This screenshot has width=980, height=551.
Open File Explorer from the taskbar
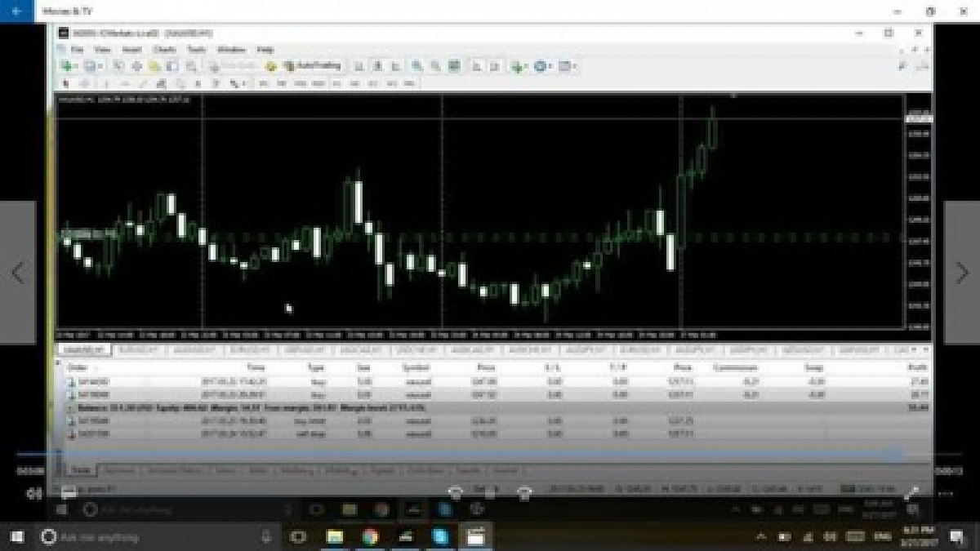(x=334, y=537)
